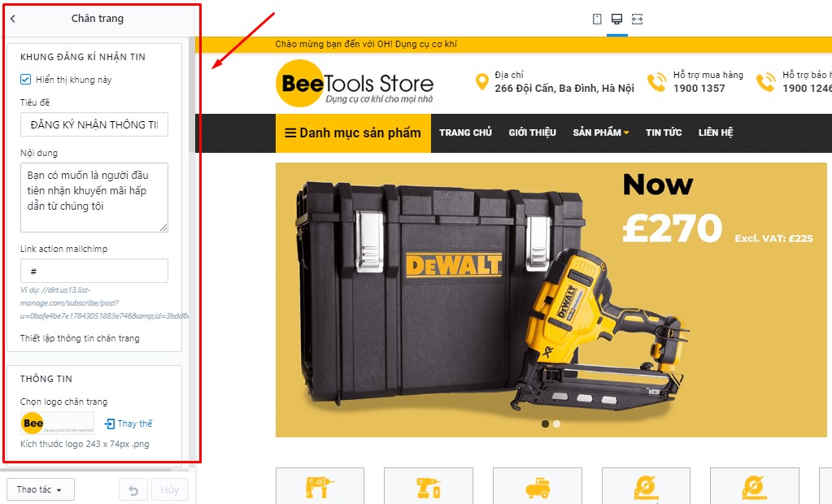This screenshot has width=832, height=504.
Task: Uncheck Hiển thị khung này checkbox
Action: coord(25,80)
